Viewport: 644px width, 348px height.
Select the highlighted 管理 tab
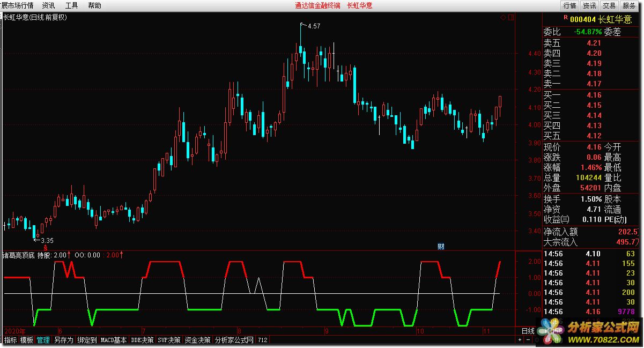43,340
